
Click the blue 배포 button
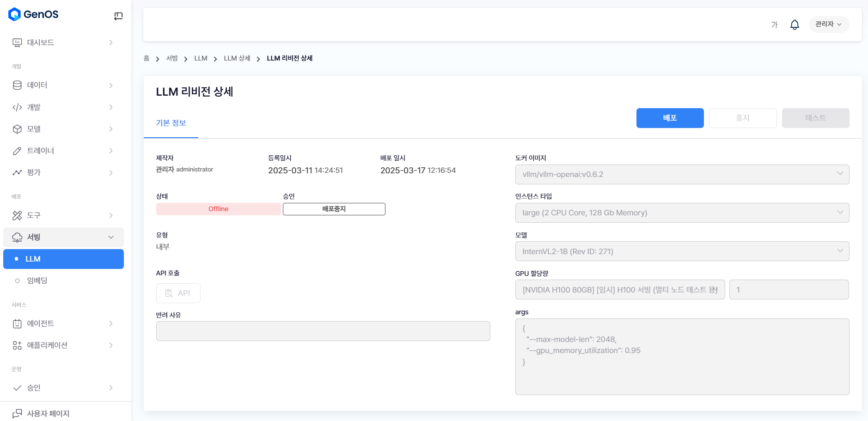coord(670,118)
